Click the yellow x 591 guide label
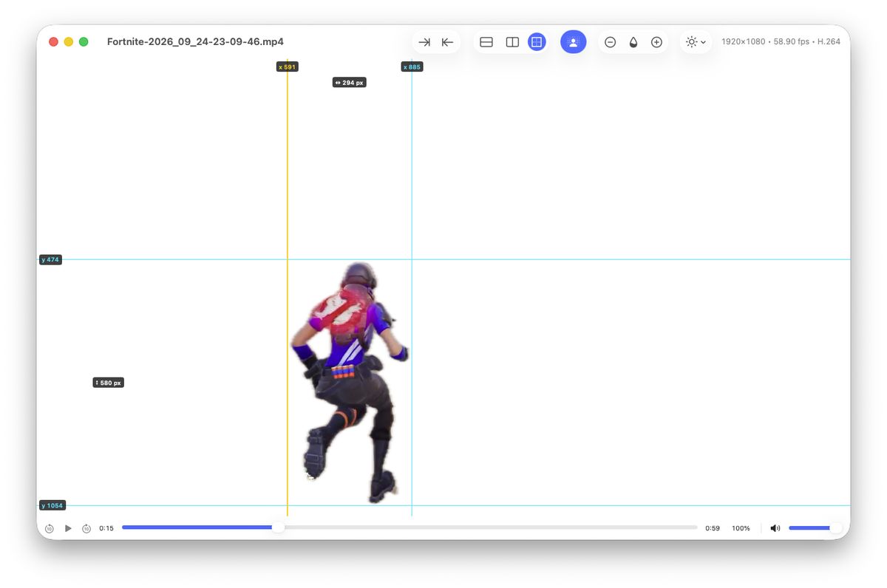Viewport: 887px width, 588px height. pyautogui.click(x=287, y=66)
